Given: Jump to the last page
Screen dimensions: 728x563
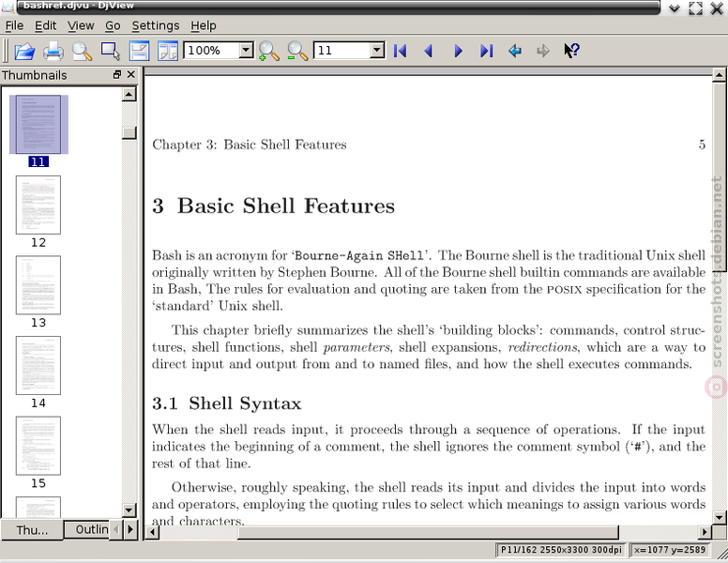Looking at the screenshot, I should [486, 51].
